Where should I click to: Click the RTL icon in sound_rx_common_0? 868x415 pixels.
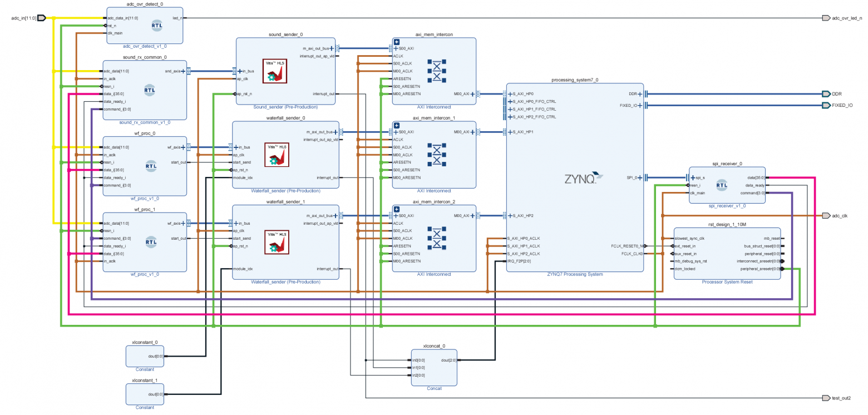pos(149,90)
